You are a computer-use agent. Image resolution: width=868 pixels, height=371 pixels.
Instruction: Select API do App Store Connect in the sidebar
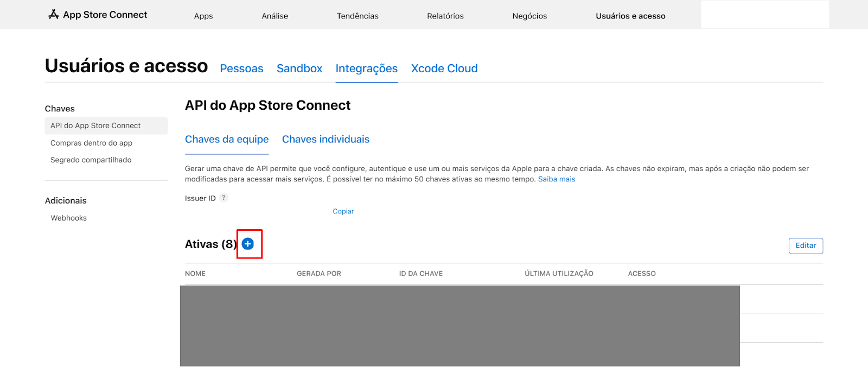pos(106,125)
